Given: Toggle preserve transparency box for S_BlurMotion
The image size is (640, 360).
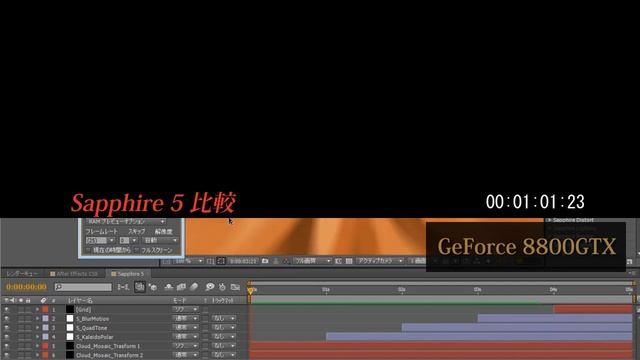Looking at the screenshot, I should coord(205,319).
